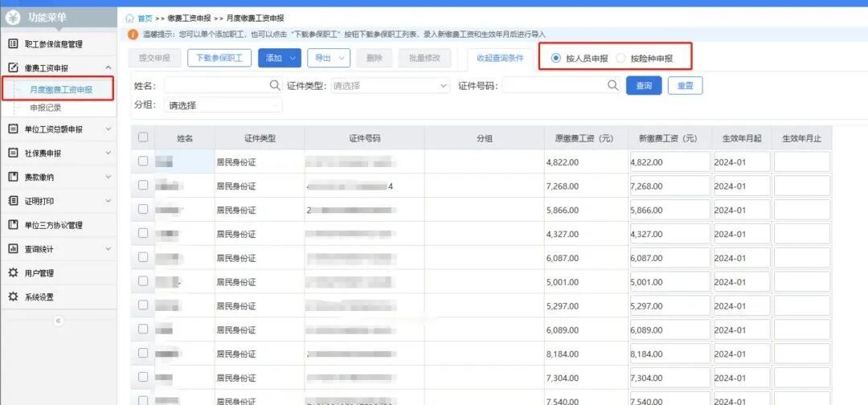Check the row with salary 4,327.00
Image resolution: width=868 pixels, height=405 pixels.
(x=143, y=233)
